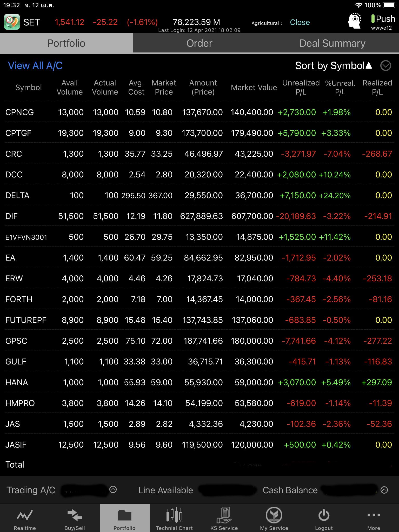399x532 pixels.
Task: Select the DIF stock symbol
Action: 11,216
